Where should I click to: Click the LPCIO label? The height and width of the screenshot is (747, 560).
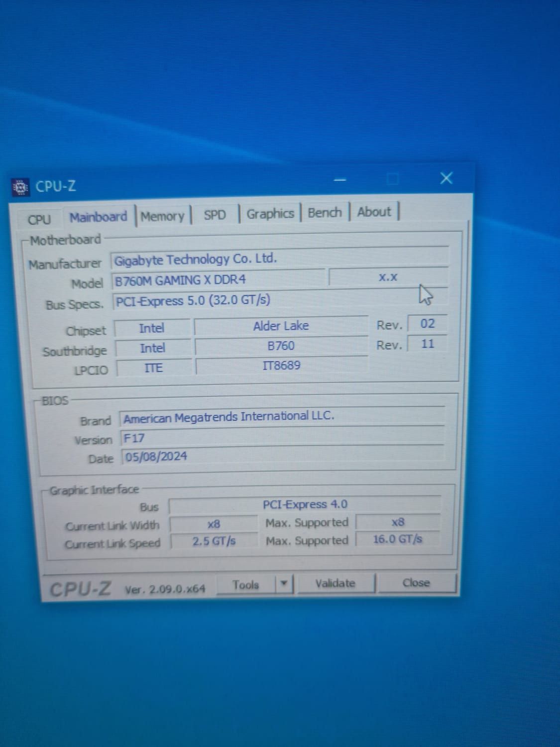click(x=91, y=371)
